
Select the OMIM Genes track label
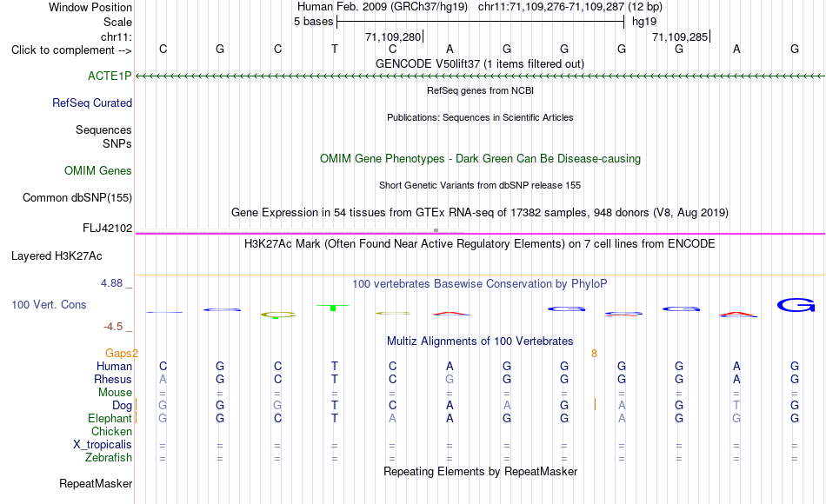point(97,170)
